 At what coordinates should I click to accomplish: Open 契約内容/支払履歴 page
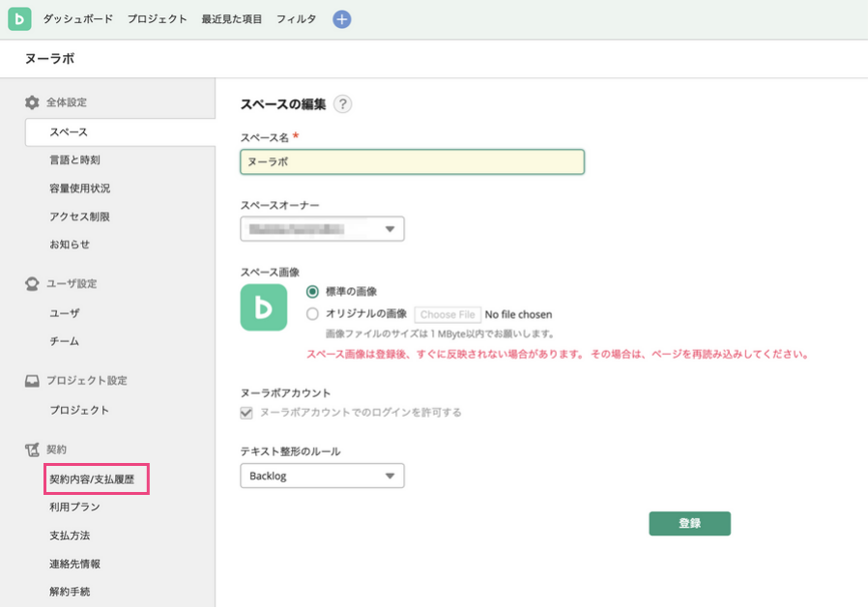pos(92,479)
